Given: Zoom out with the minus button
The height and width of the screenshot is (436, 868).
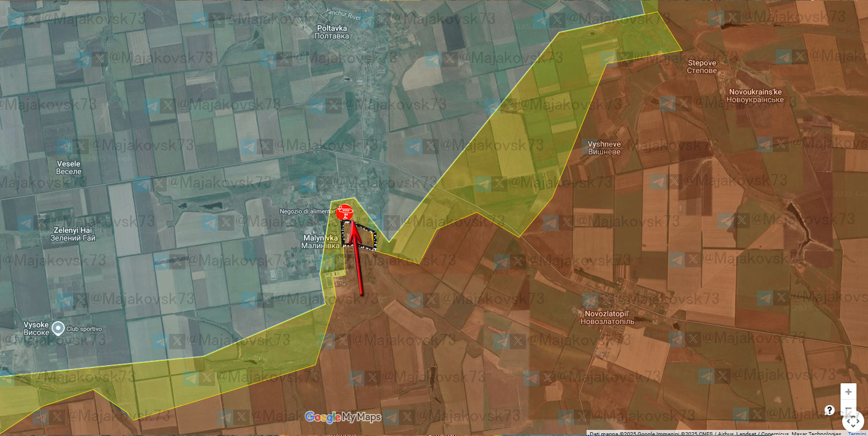Looking at the screenshot, I should coord(848,407).
